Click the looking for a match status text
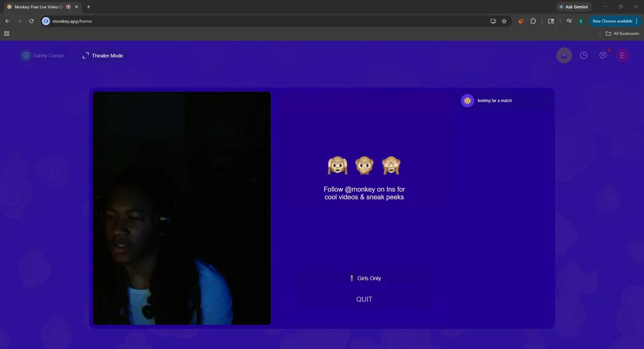644x349 pixels. click(495, 101)
